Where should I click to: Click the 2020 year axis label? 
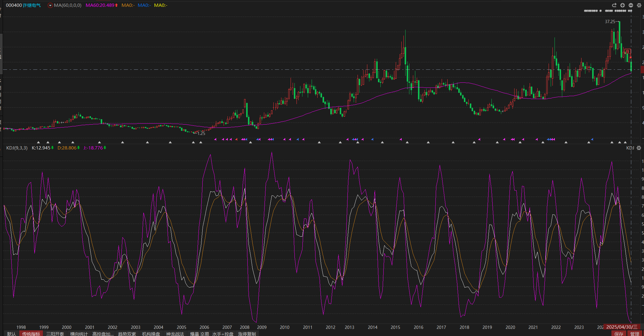[510, 327]
